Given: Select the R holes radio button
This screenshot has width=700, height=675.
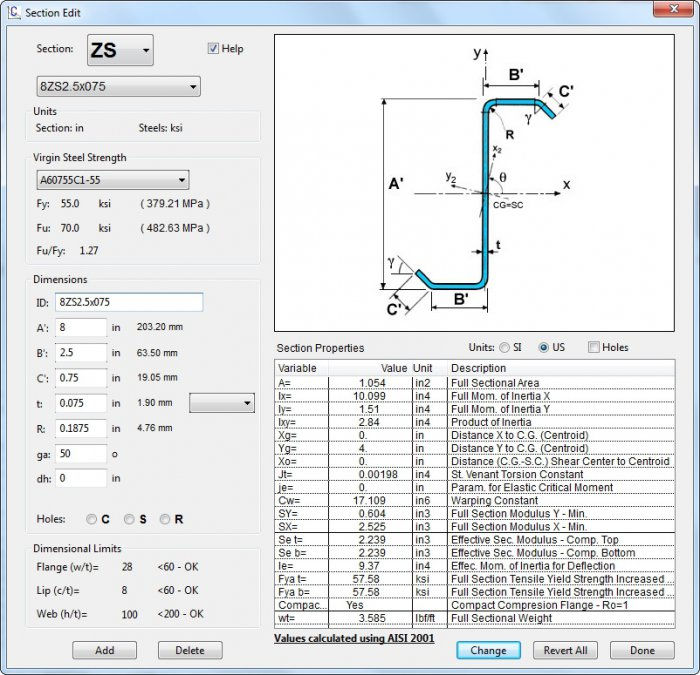Looking at the screenshot, I should (165, 519).
